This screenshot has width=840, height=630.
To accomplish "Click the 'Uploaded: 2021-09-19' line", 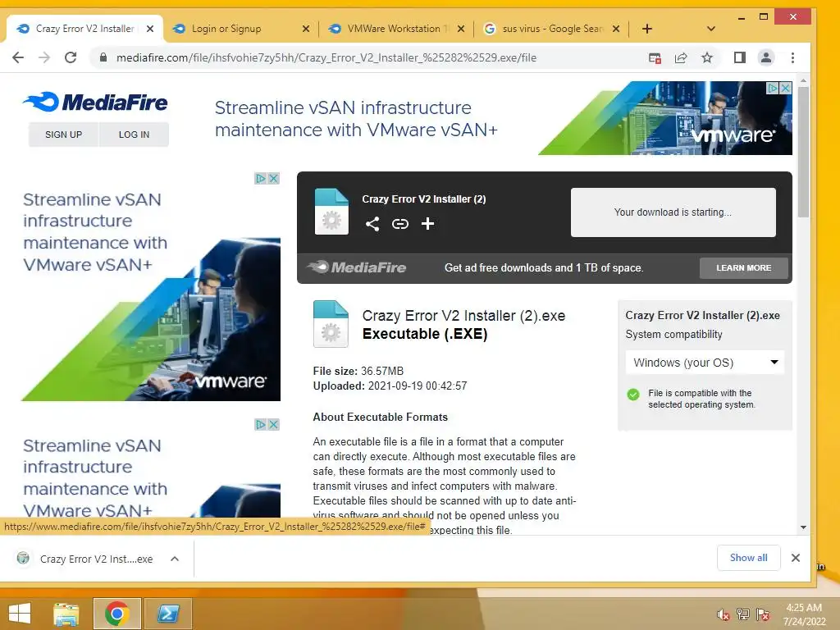I will [390, 386].
